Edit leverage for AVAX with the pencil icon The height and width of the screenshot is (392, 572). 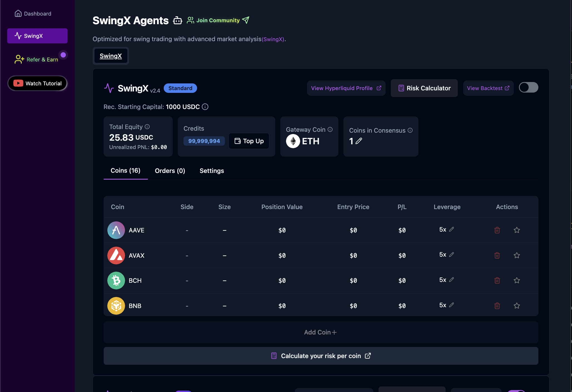click(452, 254)
